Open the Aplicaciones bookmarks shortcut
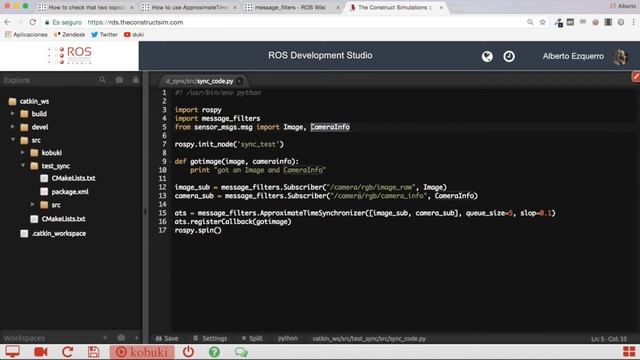 (26, 35)
